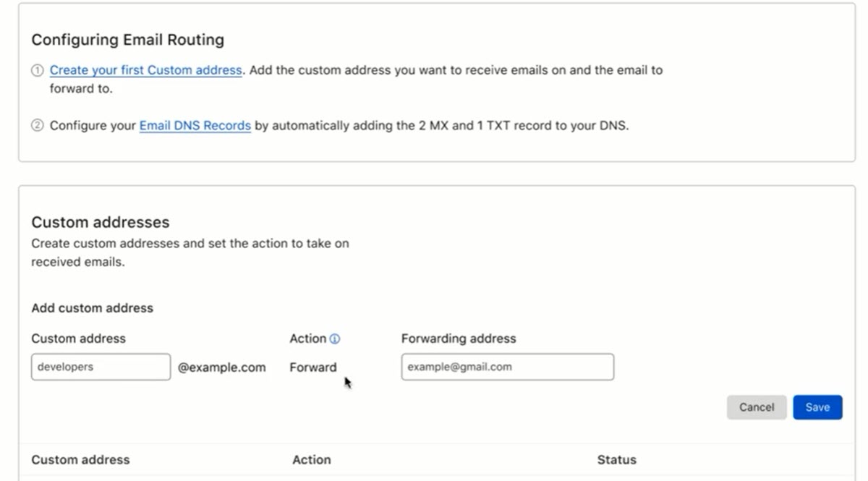Click the "Custom address" label above the developers input

78,339
